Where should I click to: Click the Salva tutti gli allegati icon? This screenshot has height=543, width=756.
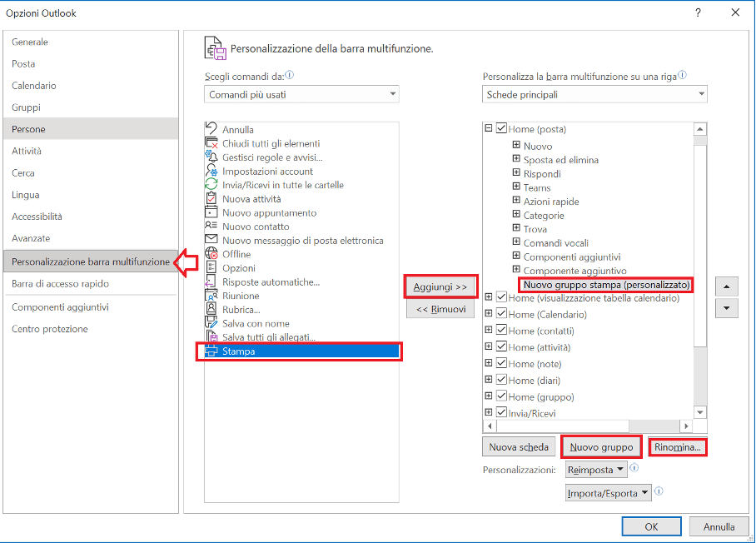[x=211, y=336]
